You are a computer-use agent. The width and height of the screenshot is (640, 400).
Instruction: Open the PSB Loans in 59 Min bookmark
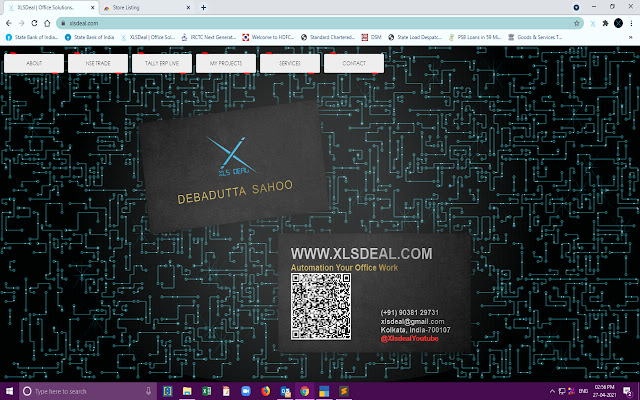point(475,37)
